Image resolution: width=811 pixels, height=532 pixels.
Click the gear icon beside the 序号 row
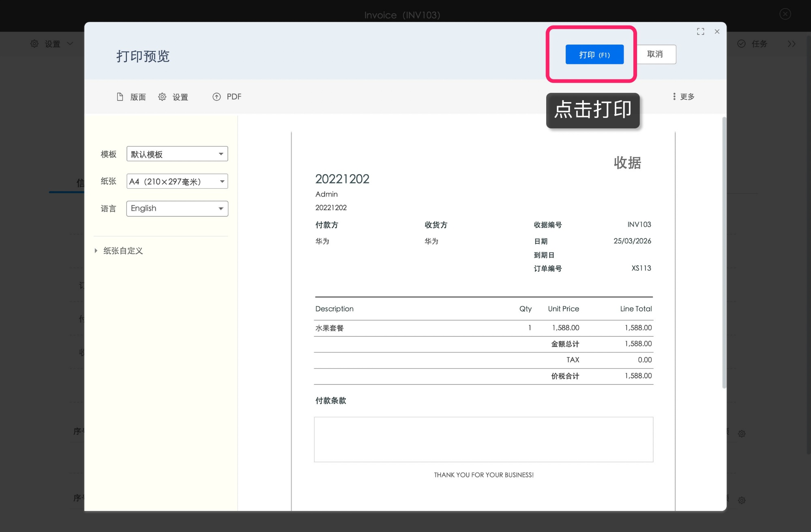(x=742, y=433)
